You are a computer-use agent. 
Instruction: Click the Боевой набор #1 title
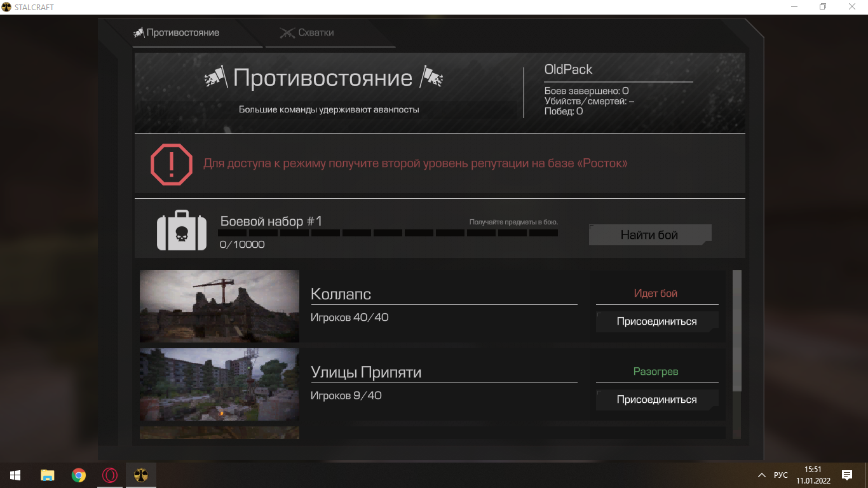click(x=271, y=221)
